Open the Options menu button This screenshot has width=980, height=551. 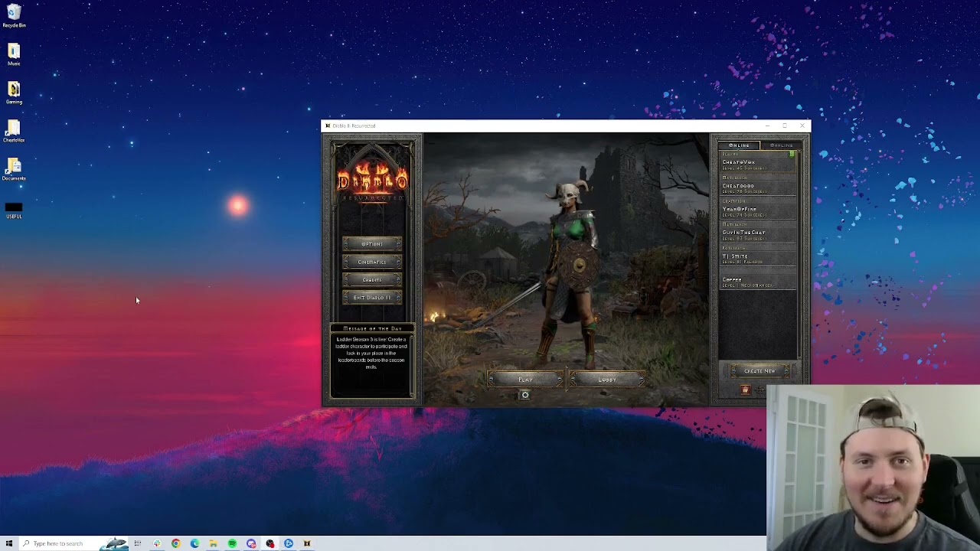click(372, 244)
